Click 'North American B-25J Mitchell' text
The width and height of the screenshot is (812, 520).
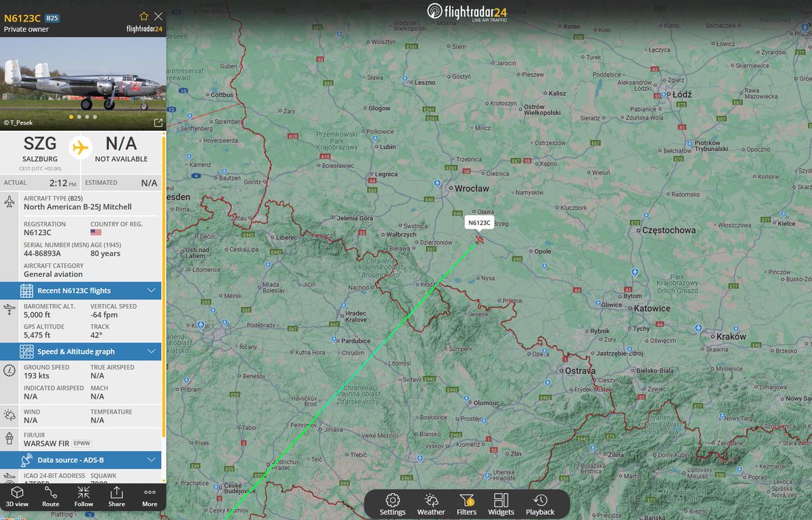78,207
